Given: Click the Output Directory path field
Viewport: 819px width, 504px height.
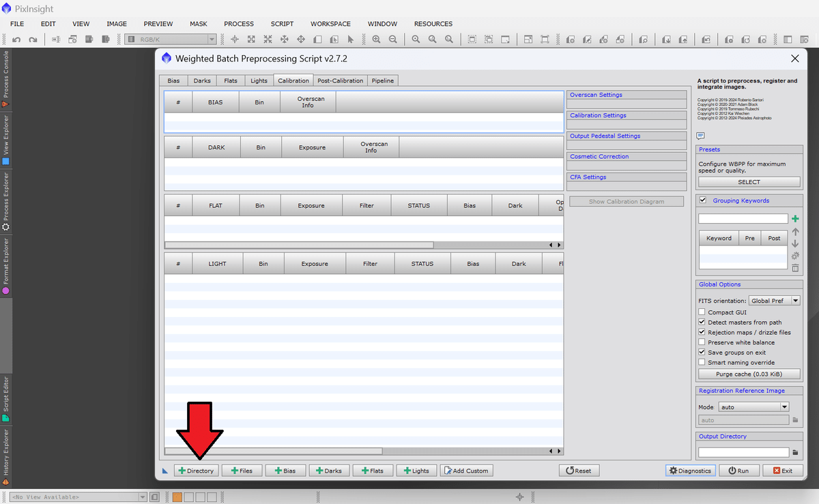Looking at the screenshot, I should (743, 452).
